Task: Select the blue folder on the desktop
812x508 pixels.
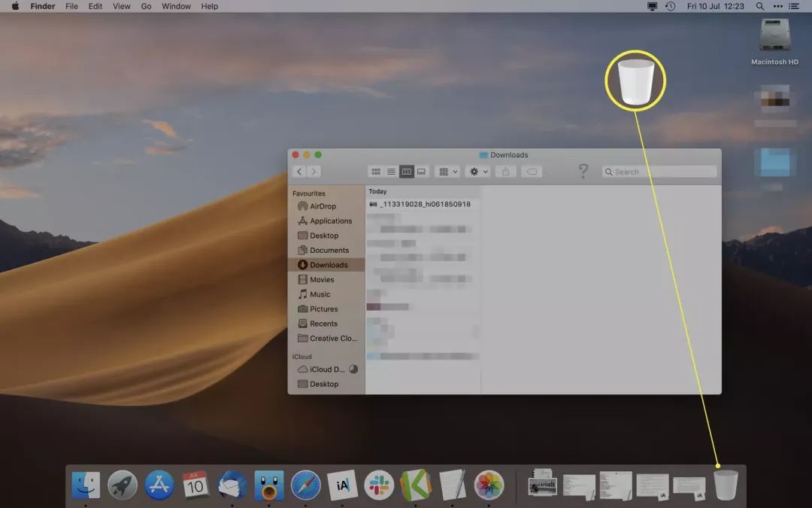Action: 774,163
